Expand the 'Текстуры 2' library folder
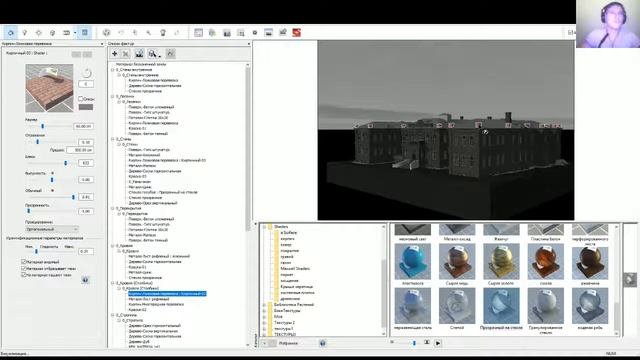 point(264,322)
